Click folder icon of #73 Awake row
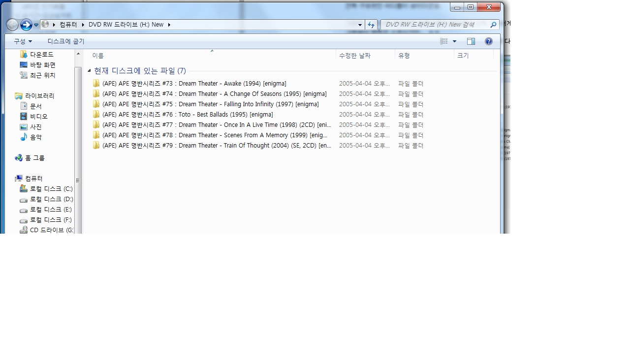632x364 pixels. pyautogui.click(x=96, y=84)
